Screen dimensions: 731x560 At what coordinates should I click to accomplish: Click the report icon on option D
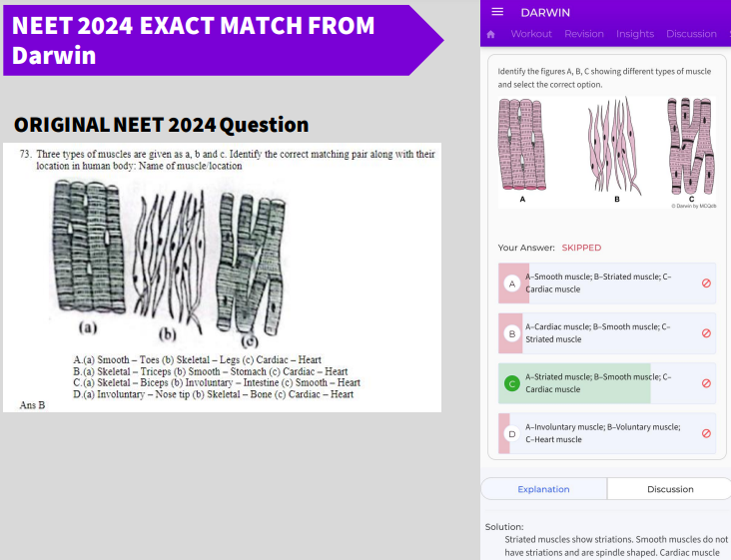[x=706, y=433]
